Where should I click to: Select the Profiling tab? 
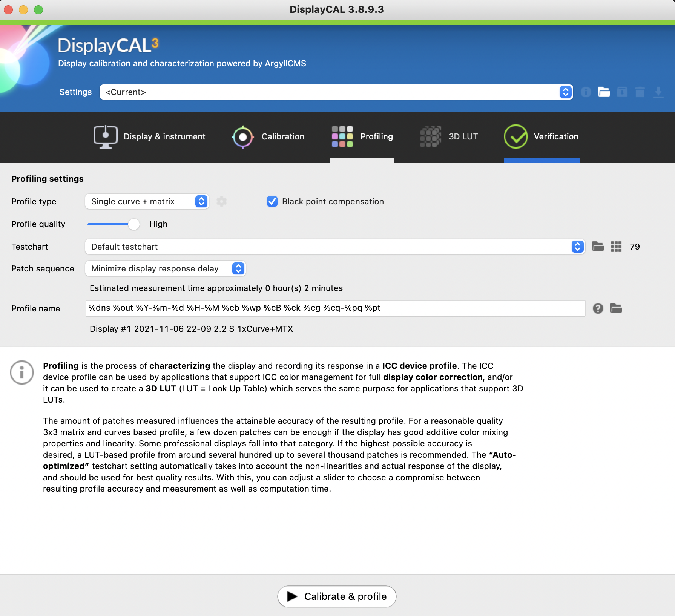[x=362, y=136]
